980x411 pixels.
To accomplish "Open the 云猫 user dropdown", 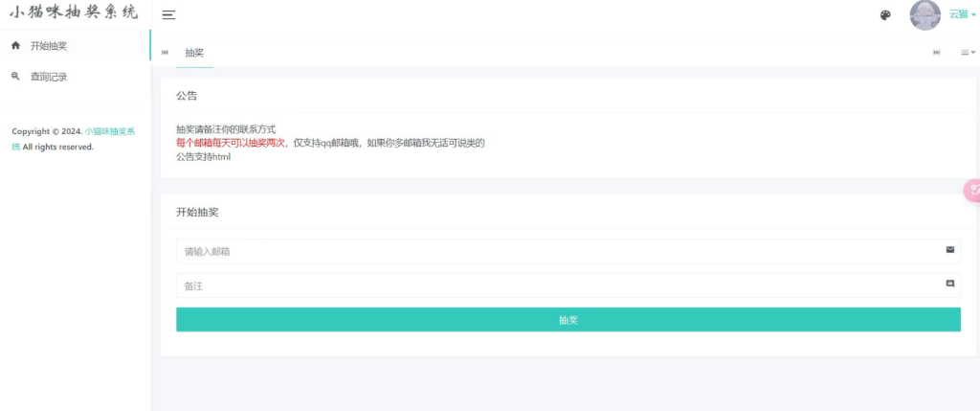I will pyautogui.click(x=962, y=14).
